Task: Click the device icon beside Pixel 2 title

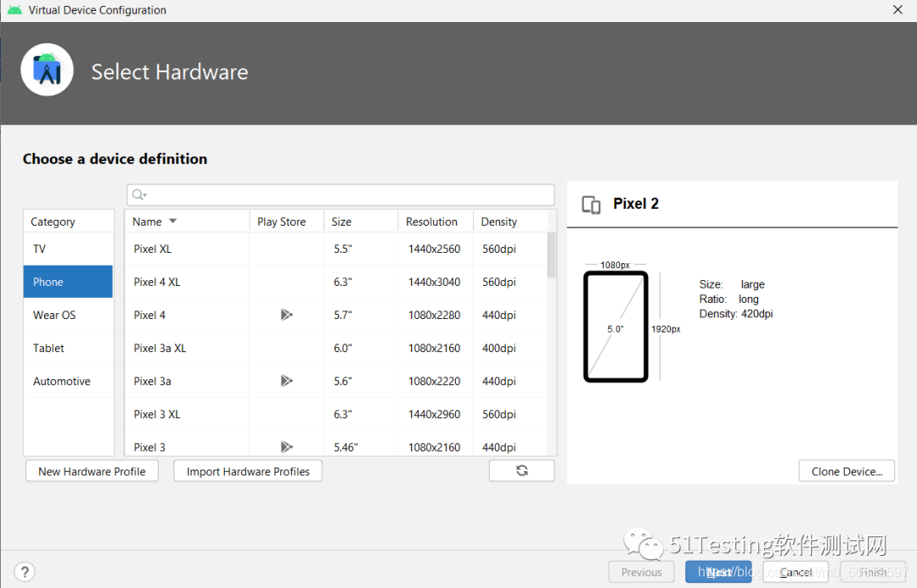Action: click(x=591, y=204)
